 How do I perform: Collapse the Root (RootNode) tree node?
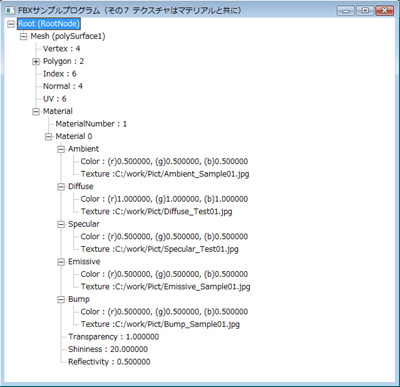coord(11,24)
